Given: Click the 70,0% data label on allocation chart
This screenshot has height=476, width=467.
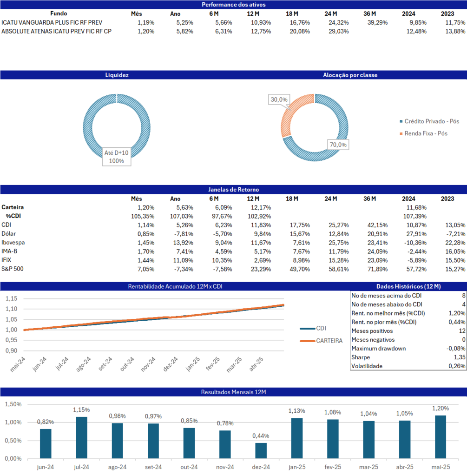Looking at the screenshot, I should point(337,145).
